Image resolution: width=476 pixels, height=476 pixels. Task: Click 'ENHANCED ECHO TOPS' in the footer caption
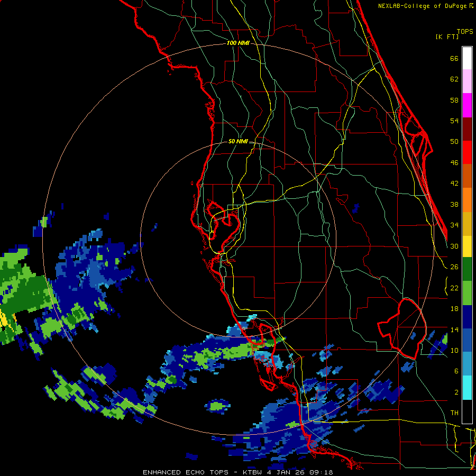tap(186, 472)
